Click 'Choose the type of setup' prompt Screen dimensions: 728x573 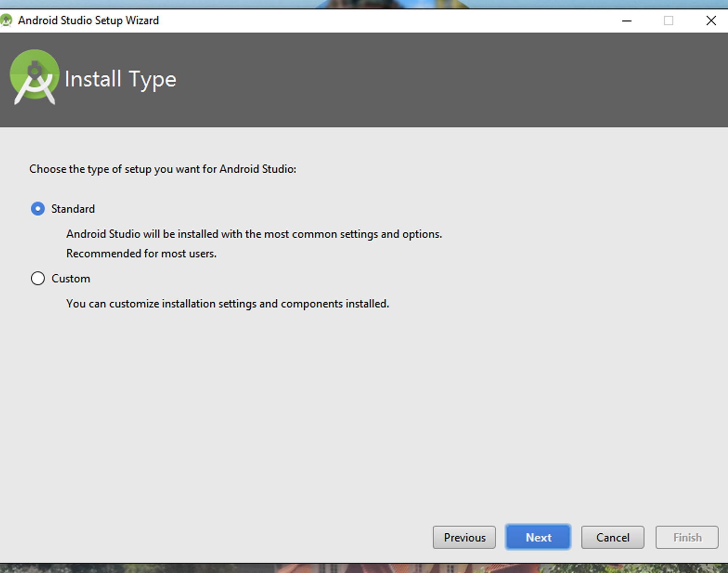click(163, 169)
